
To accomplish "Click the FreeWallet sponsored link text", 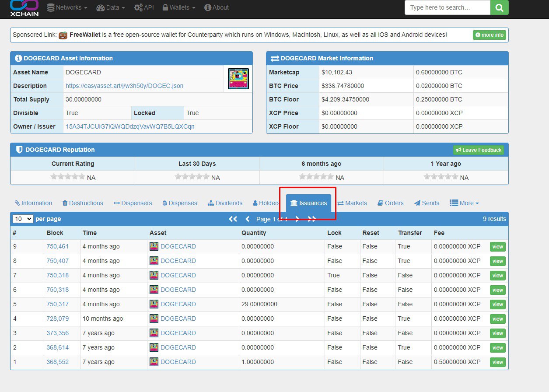I will [x=85, y=35].
